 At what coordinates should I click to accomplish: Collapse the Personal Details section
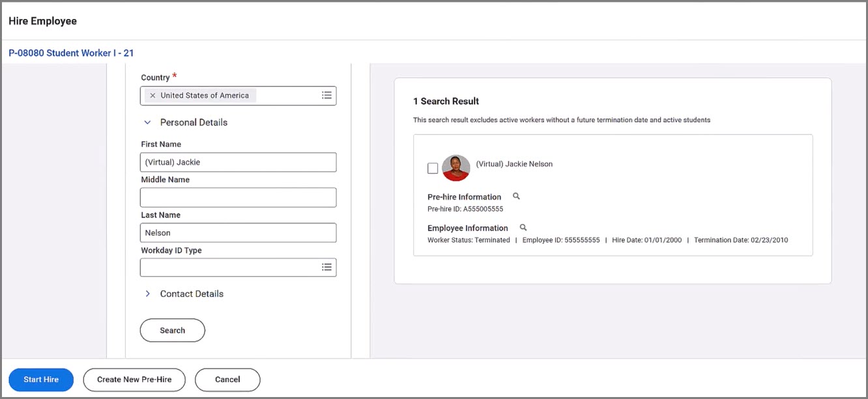pyautogui.click(x=148, y=122)
